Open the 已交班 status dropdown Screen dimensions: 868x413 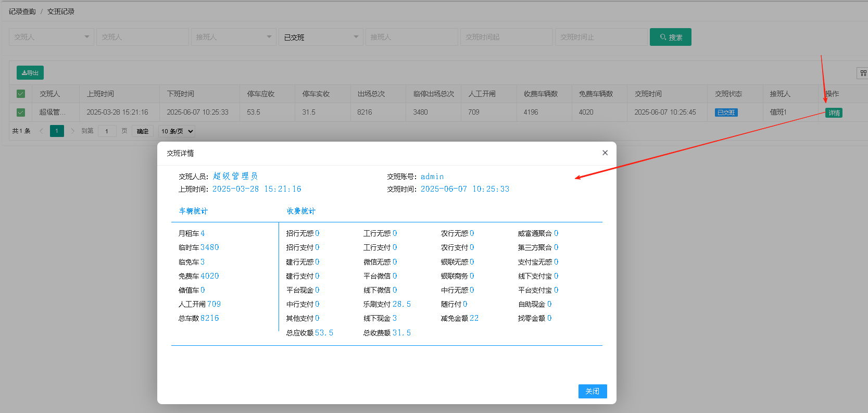pos(321,37)
